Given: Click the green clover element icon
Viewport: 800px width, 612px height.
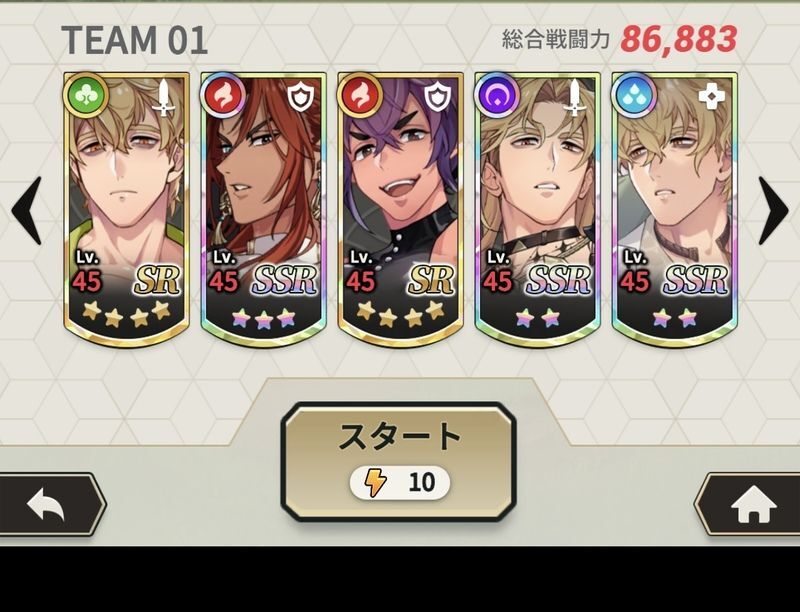Looking at the screenshot, I should point(86,95).
